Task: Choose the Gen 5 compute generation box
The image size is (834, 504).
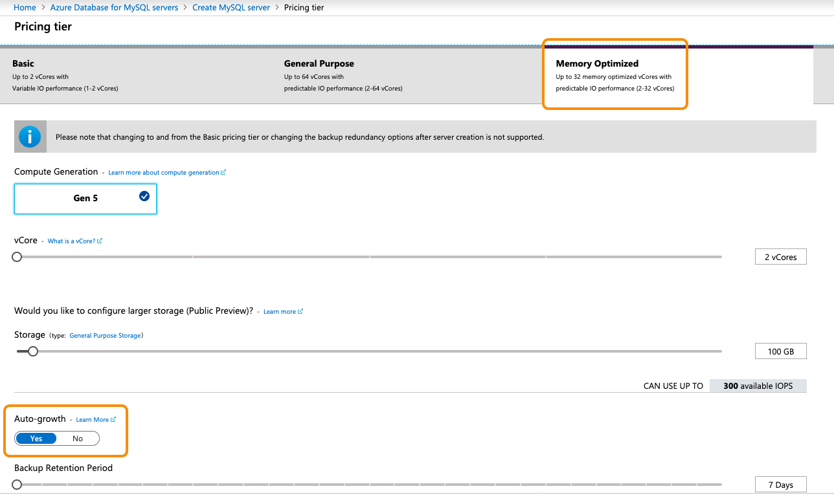Action: (85, 199)
